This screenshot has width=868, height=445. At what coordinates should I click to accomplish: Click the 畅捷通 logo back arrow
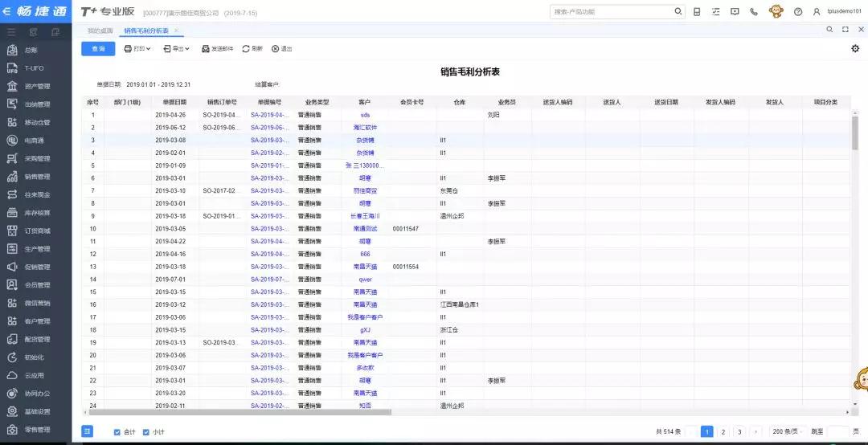tap(6, 11)
